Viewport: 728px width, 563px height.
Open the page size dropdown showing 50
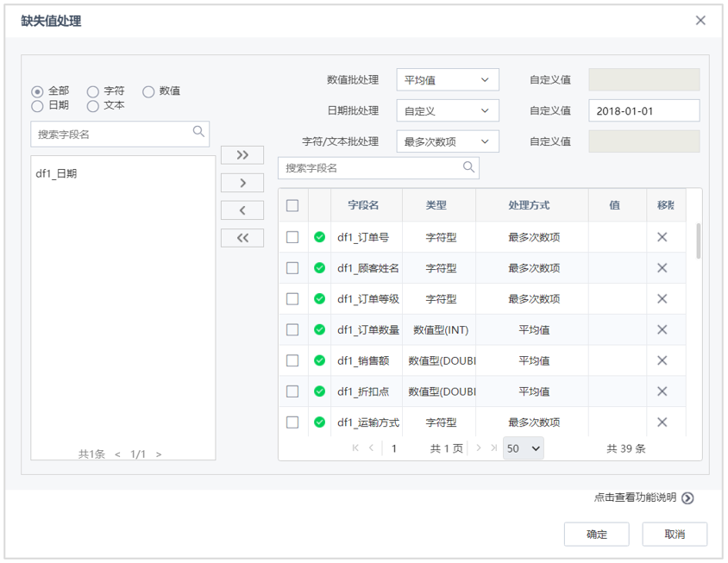tap(523, 448)
